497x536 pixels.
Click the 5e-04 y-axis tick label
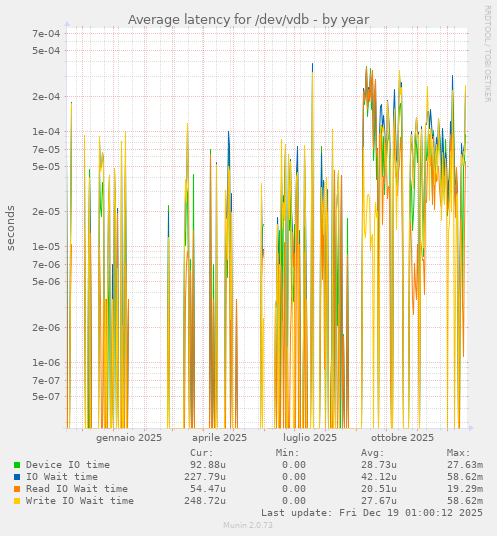pyautogui.click(x=46, y=51)
